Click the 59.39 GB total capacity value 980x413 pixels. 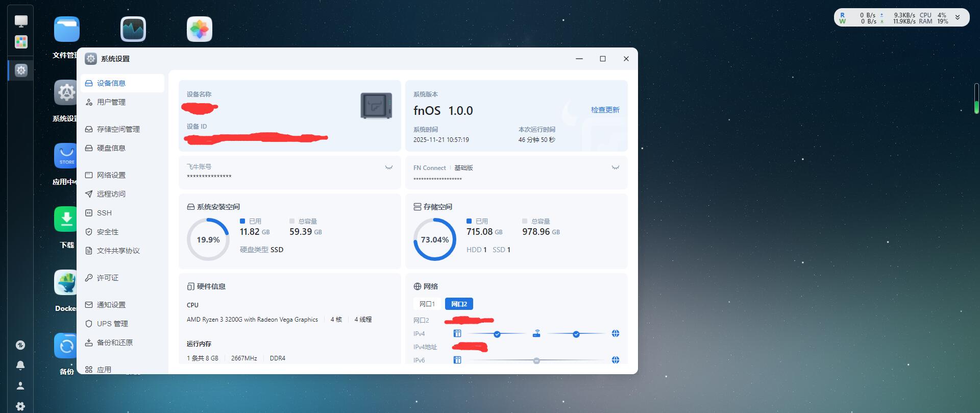pos(306,232)
